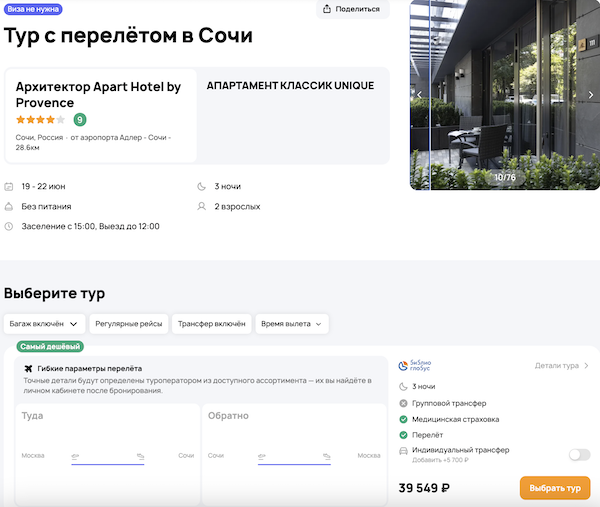The image size is (600, 507).
Task: Open the Время вылета dropdown
Action: click(291, 324)
